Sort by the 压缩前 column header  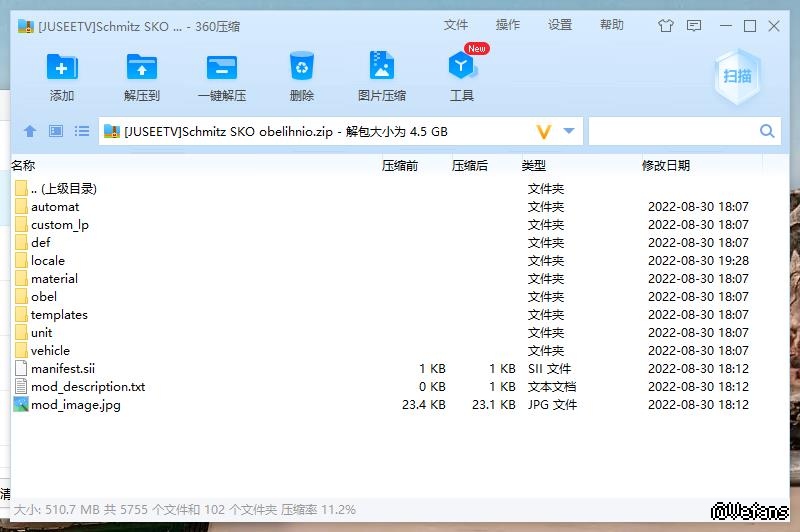click(x=399, y=165)
